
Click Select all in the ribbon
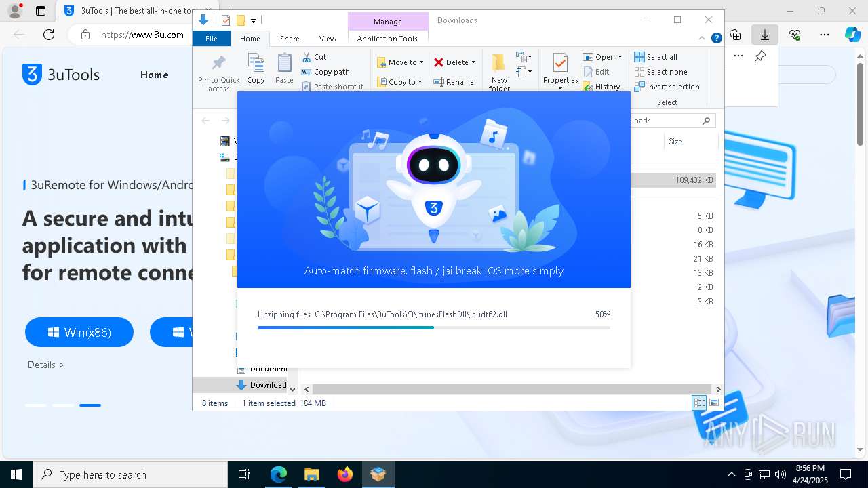tap(656, 57)
